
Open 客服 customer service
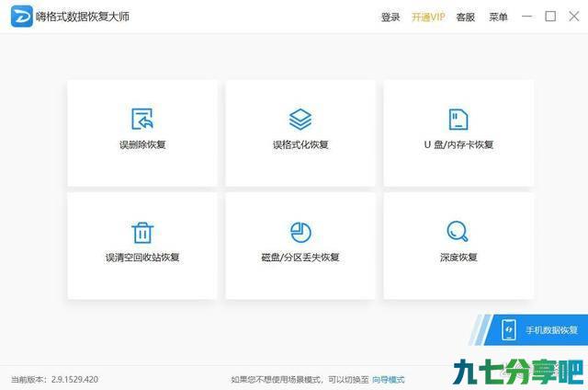tap(466, 17)
